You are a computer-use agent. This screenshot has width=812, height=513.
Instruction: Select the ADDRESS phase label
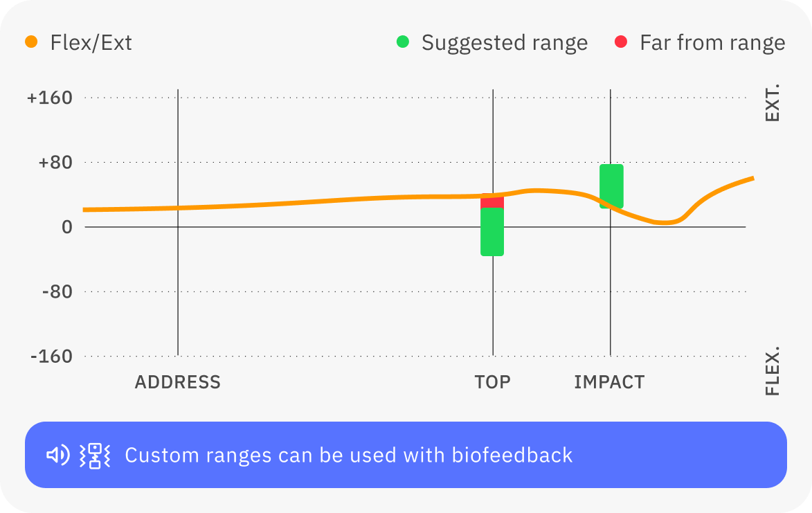coord(178,382)
